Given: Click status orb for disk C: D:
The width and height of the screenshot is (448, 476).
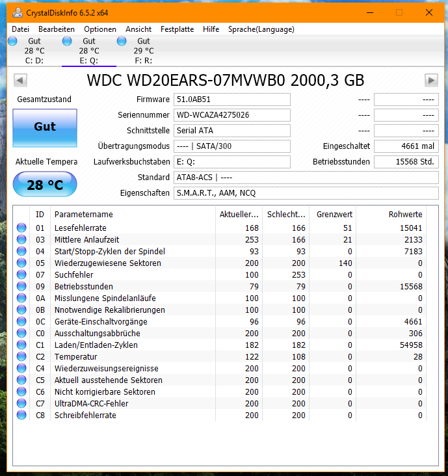Looking at the screenshot, I should coord(12,41).
